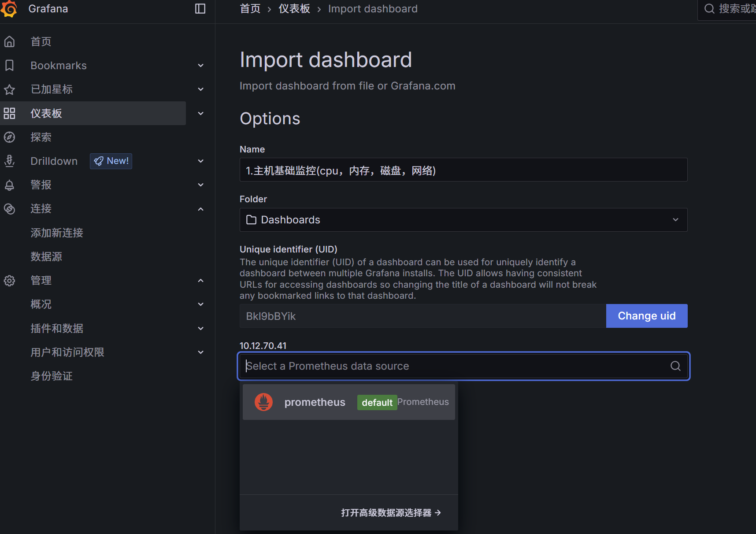Click the bell icon for 警报

point(9,185)
